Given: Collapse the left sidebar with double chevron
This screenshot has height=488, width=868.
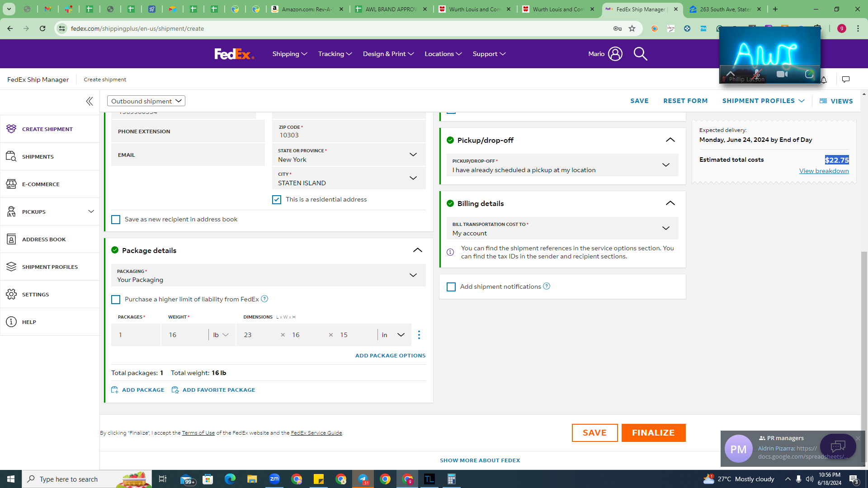Looking at the screenshot, I should point(90,101).
